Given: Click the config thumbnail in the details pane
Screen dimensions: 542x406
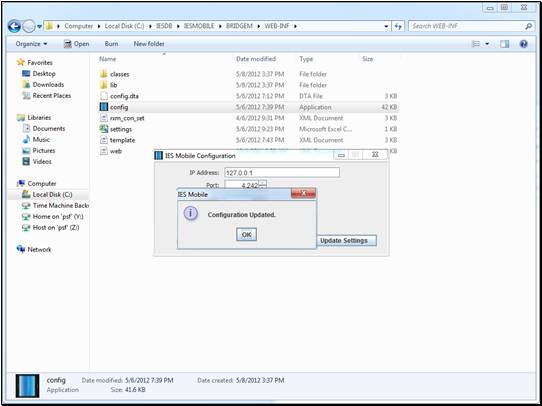Looking at the screenshot, I should pos(27,386).
